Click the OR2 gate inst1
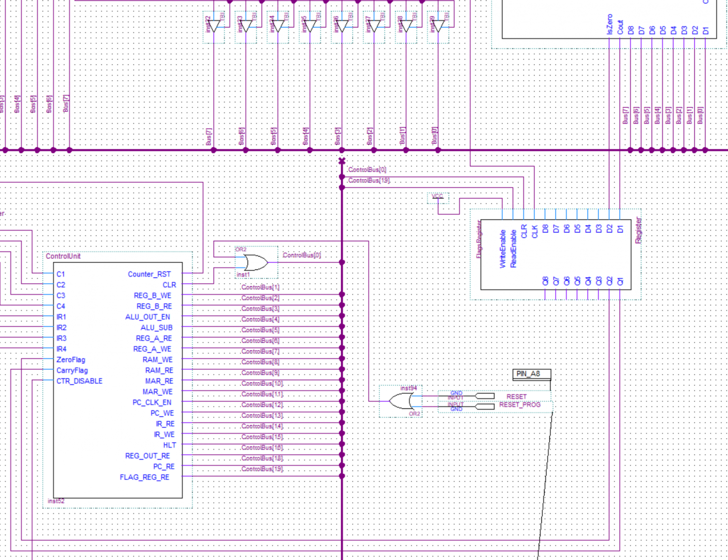The width and height of the screenshot is (728, 560). [x=254, y=261]
